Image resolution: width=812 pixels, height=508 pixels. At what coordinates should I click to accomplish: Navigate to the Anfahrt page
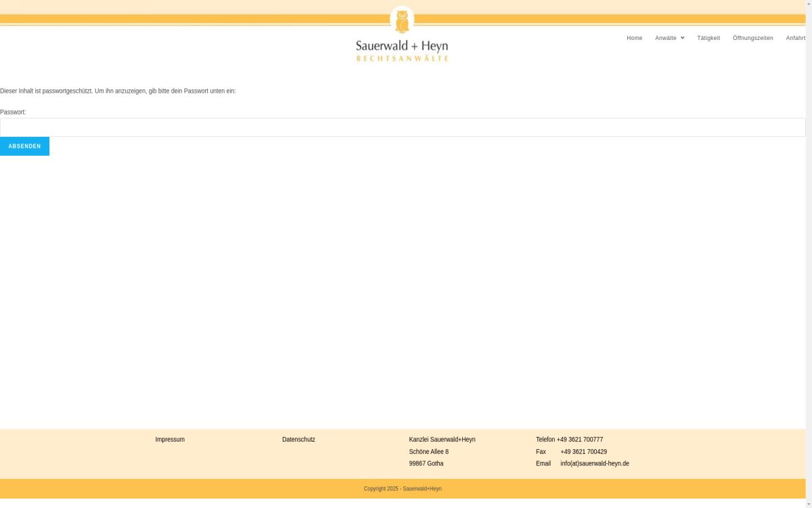tap(795, 38)
